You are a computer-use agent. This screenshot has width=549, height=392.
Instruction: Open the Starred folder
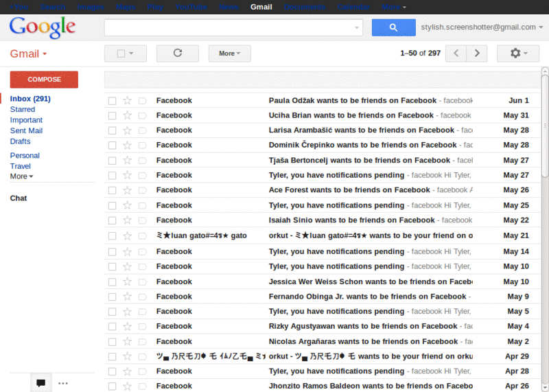[x=23, y=109]
